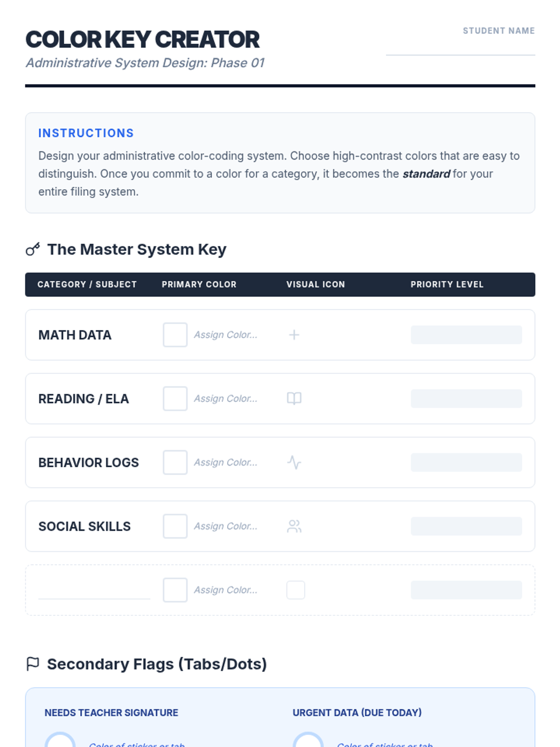Image resolution: width=560 pixels, height=747 pixels.
Task: Click the people icon for Social Skills
Action: pyautogui.click(x=294, y=526)
